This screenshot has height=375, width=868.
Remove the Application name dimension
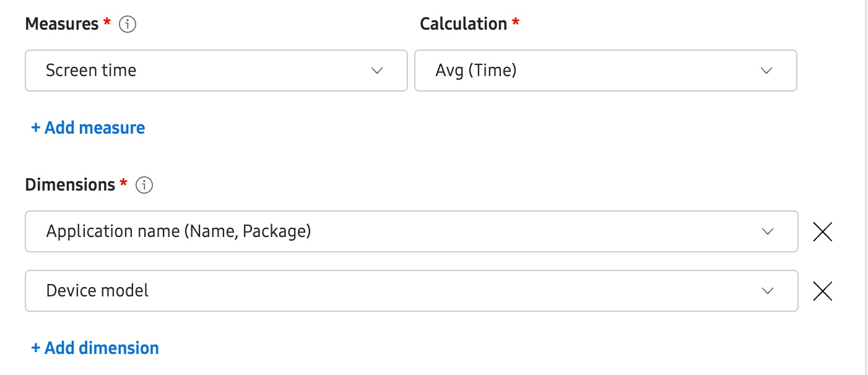pos(822,231)
